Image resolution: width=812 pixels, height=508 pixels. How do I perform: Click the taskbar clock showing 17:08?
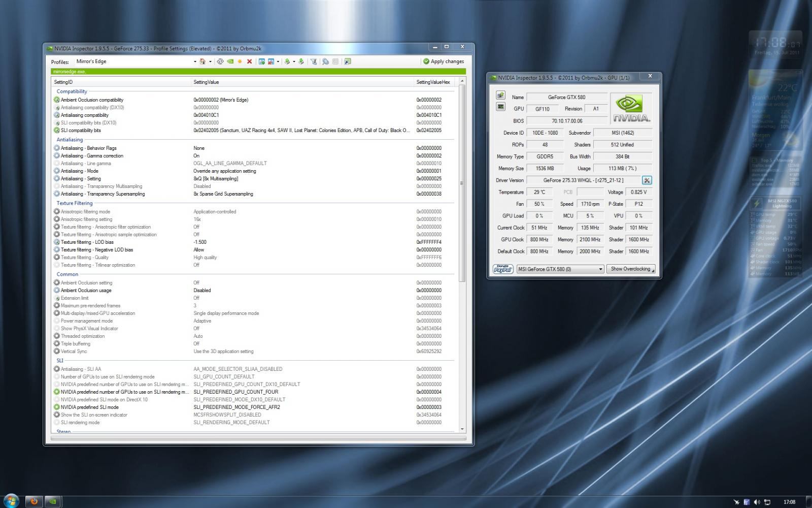tap(789, 502)
